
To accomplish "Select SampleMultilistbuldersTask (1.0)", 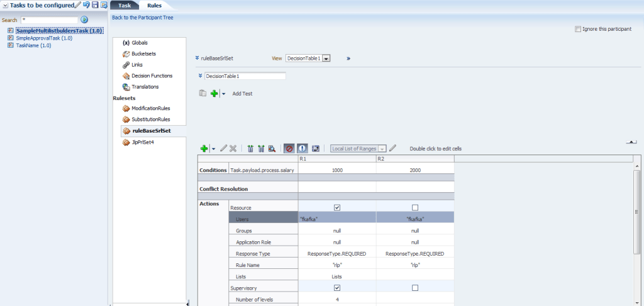I will tap(59, 31).
